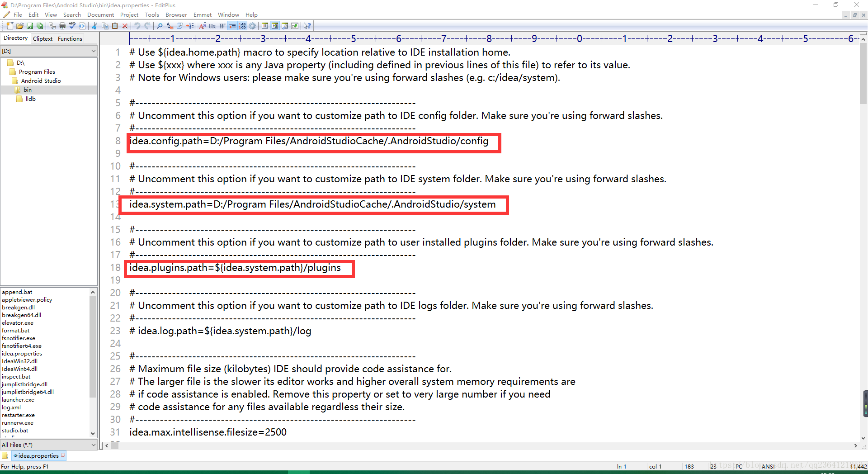868x474 pixels.
Task: Select D:\ folder in directory tree
Action: tap(20, 63)
